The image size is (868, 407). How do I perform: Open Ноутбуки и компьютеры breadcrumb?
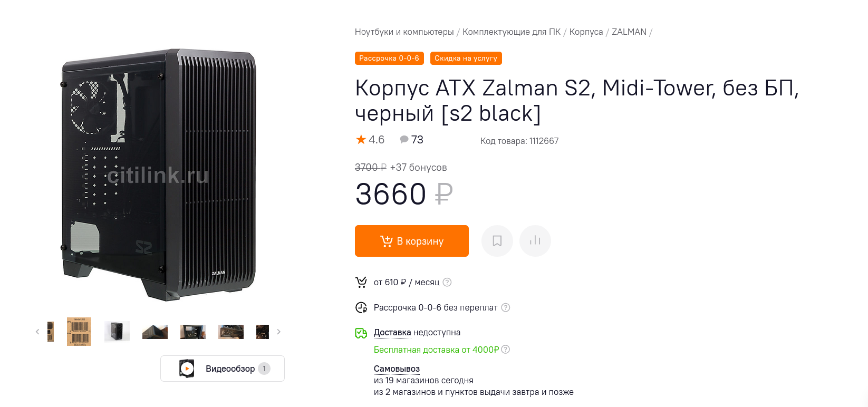404,32
